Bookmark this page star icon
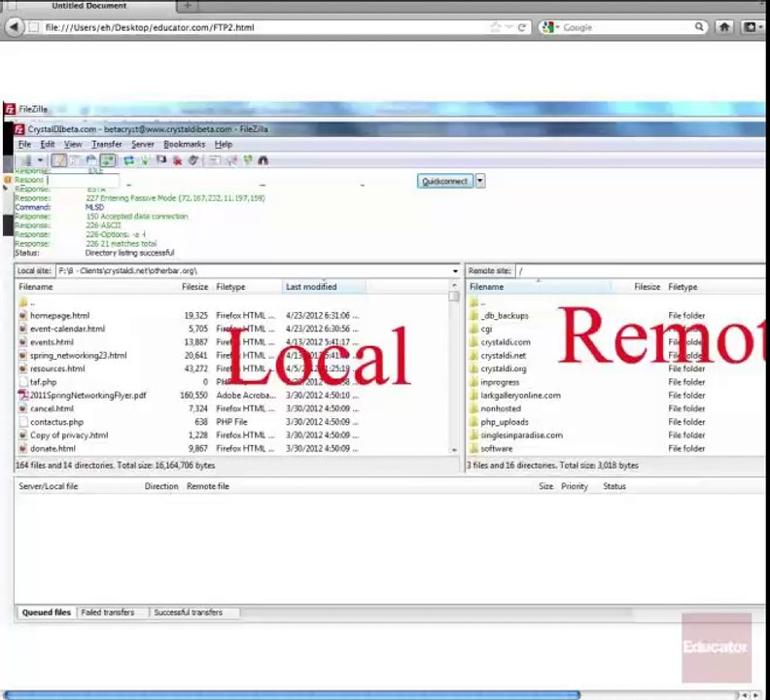 pyautogui.click(x=495, y=27)
